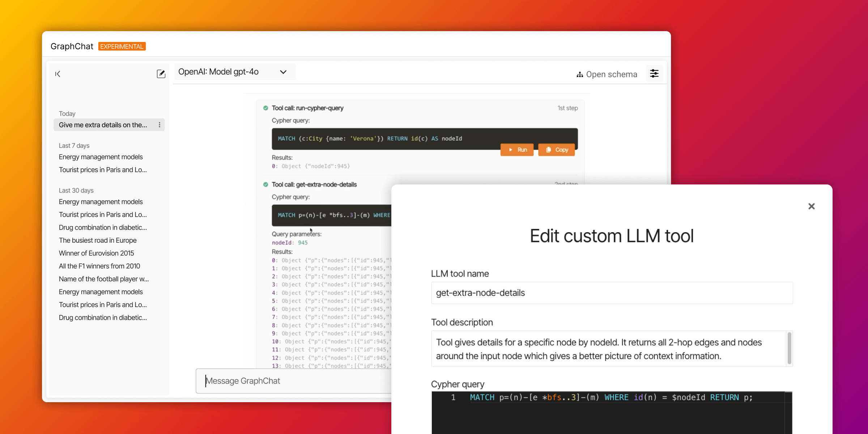Open the settings sliders icon
Viewport: 868px width, 434px height.
tap(655, 73)
